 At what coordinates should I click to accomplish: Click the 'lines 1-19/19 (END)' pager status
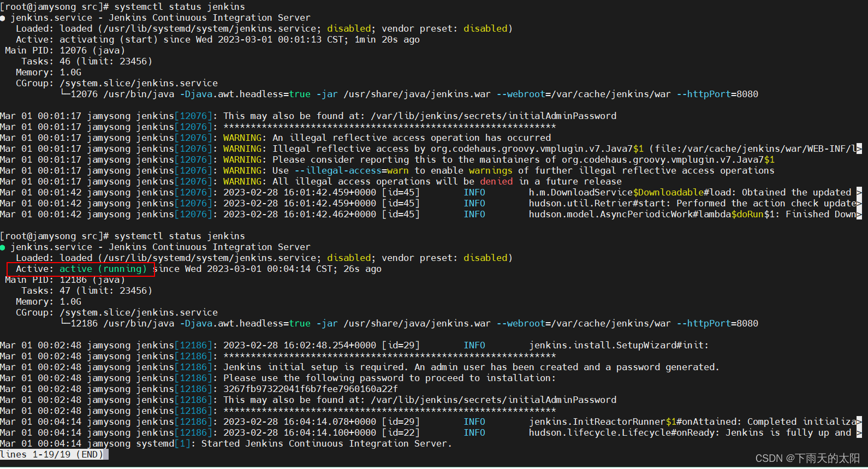coord(52,455)
